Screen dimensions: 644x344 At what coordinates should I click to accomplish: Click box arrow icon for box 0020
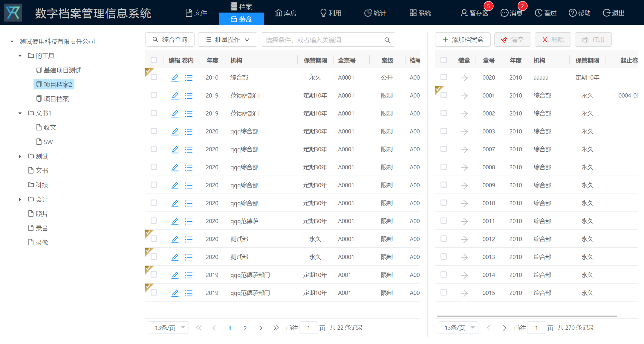point(464,78)
